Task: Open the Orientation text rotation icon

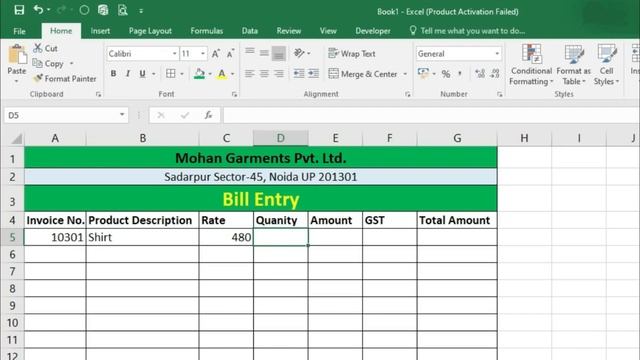Action: click(299, 53)
